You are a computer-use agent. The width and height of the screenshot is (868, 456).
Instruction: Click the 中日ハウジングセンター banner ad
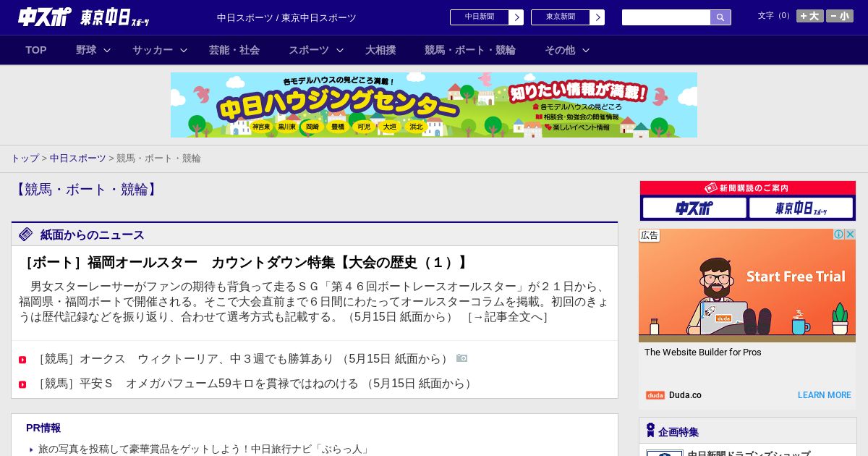click(434, 105)
